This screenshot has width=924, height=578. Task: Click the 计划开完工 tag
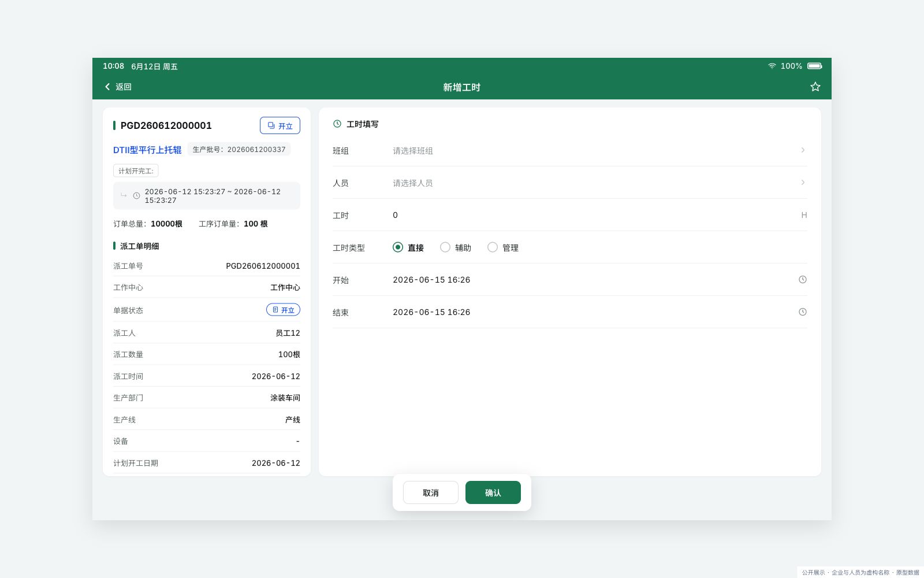[x=136, y=171]
